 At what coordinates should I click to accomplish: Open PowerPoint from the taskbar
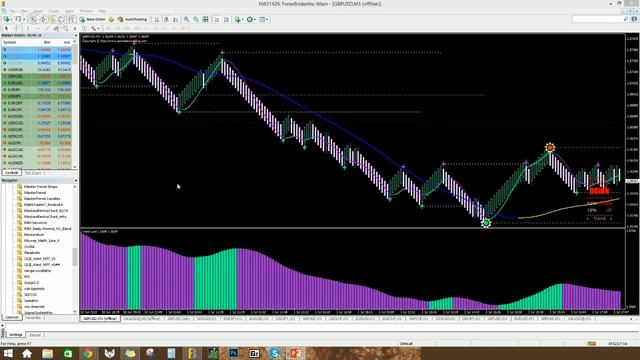[x=296, y=353]
